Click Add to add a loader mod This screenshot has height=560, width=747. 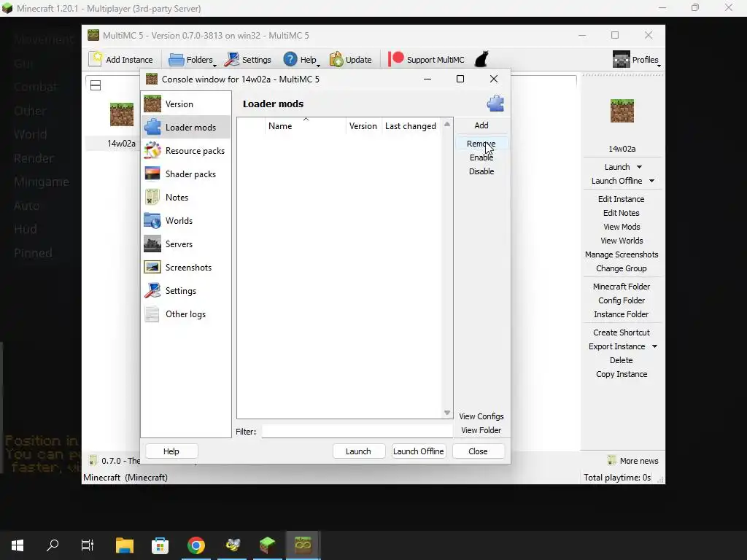pyautogui.click(x=481, y=125)
